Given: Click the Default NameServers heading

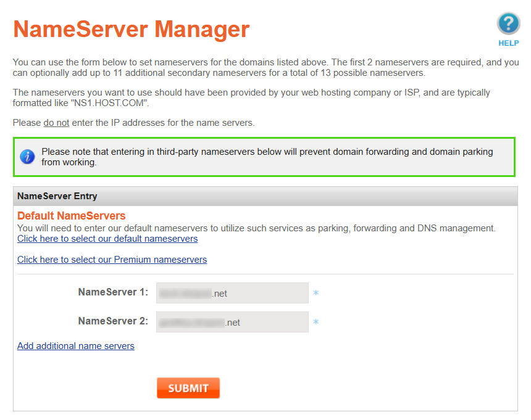Looking at the screenshot, I should coord(71,216).
